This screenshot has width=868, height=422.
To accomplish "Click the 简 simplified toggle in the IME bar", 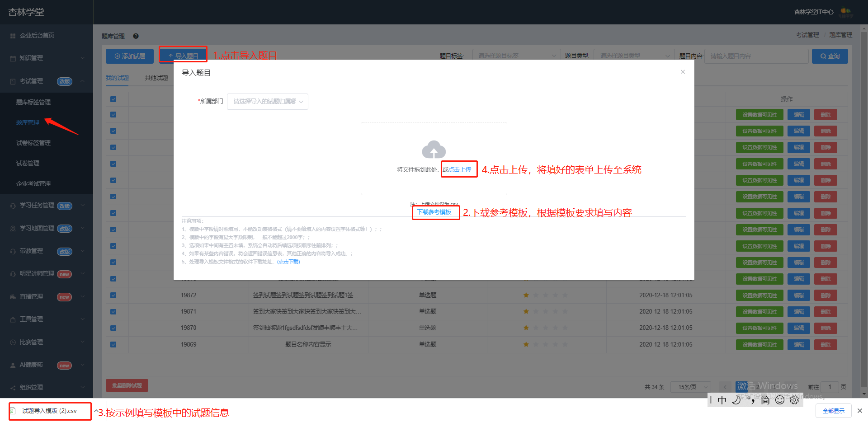I will [x=765, y=400].
